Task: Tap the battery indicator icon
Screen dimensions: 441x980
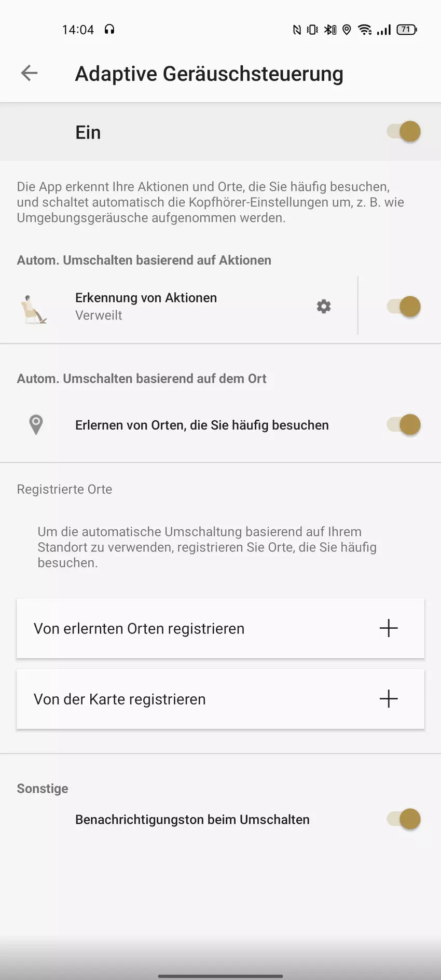Action: [407, 30]
